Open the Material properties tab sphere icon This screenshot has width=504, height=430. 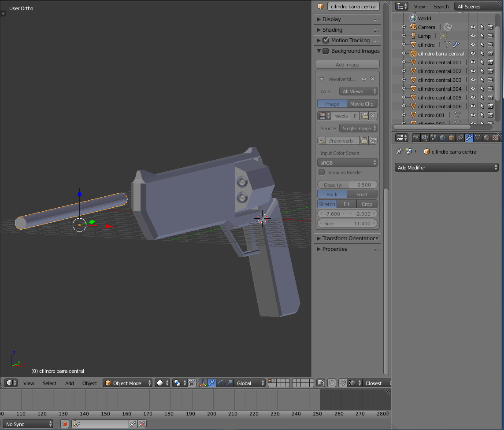[487, 138]
